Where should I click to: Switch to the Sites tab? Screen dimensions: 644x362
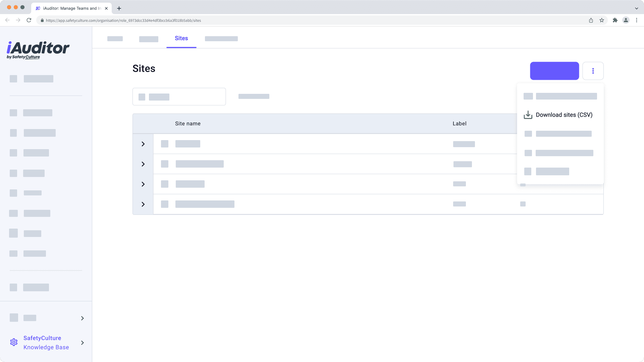181,38
